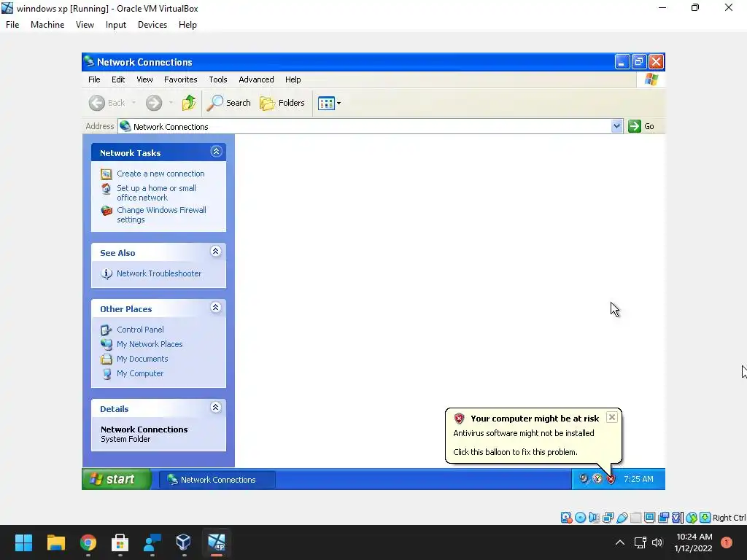Open the Search pane in the toolbar
Image resolution: width=747 pixels, height=560 pixels.
click(x=228, y=103)
